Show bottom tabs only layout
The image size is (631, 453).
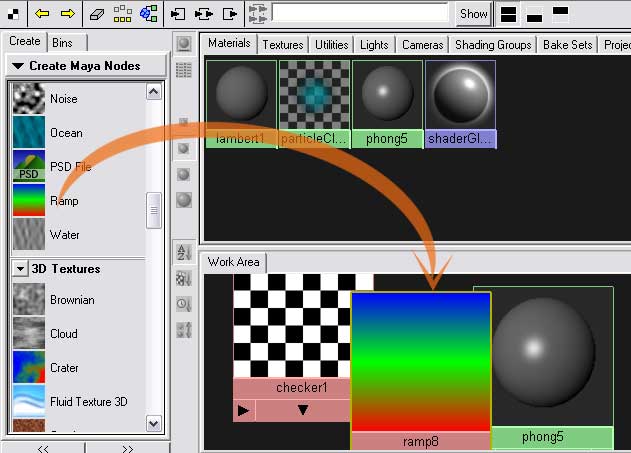(534, 15)
